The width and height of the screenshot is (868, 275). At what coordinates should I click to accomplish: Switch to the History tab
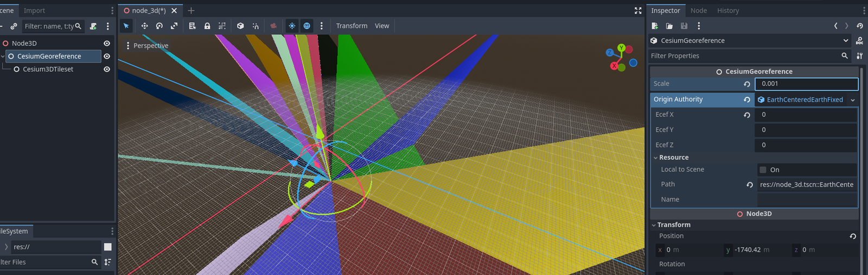pyautogui.click(x=728, y=10)
